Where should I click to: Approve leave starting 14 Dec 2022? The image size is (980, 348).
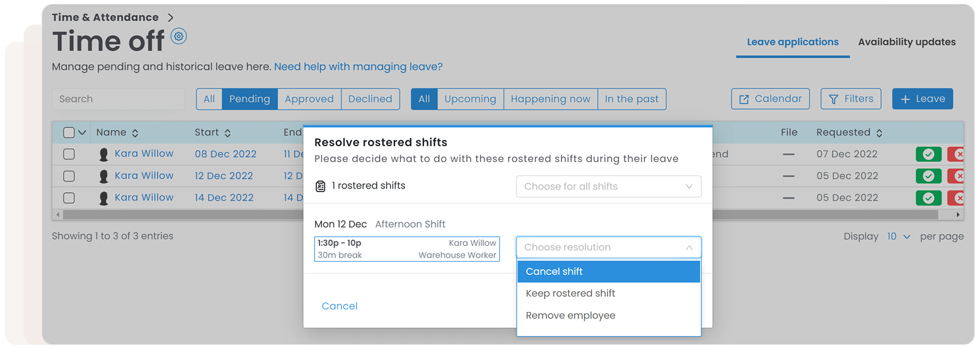click(928, 198)
